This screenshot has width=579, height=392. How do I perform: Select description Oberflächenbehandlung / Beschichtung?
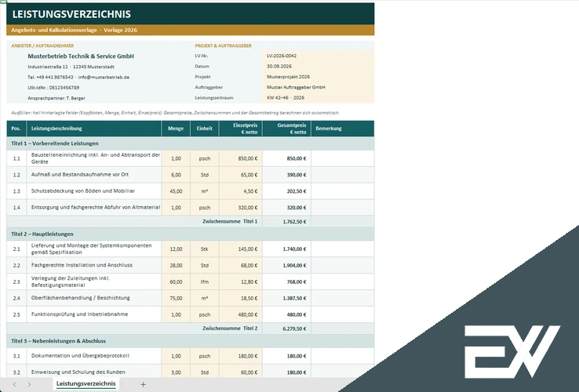pos(94,298)
